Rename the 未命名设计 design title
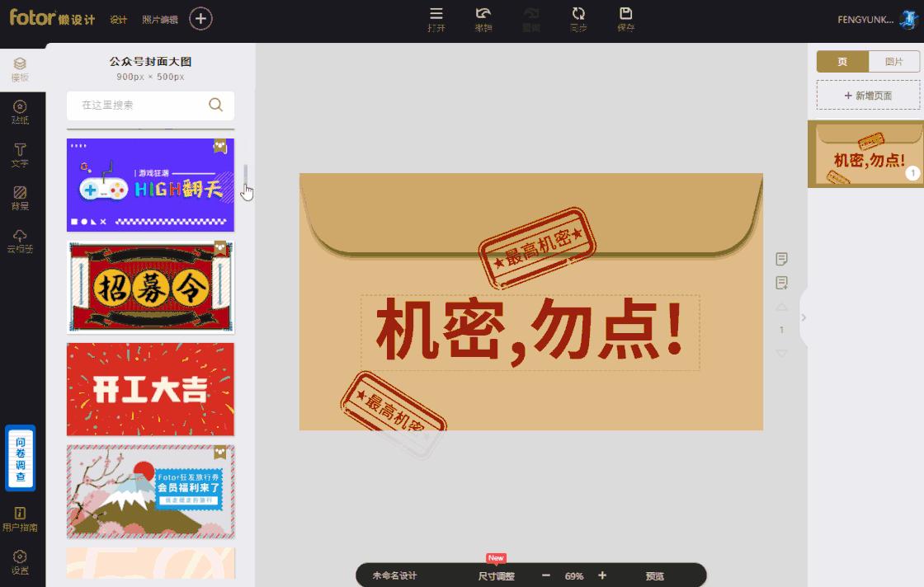924x587 pixels. pos(394,575)
